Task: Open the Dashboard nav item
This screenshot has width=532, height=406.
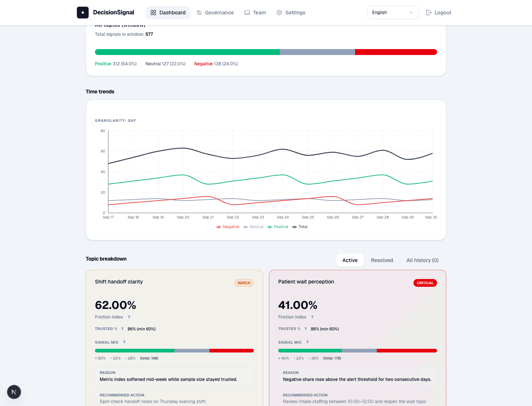Action: [168, 13]
